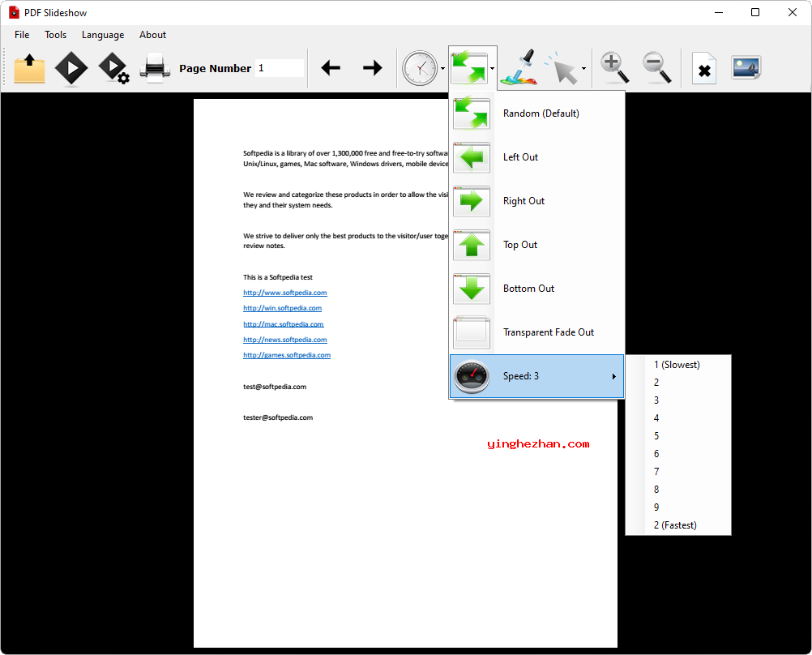Open the Tools menu

coord(56,35)
